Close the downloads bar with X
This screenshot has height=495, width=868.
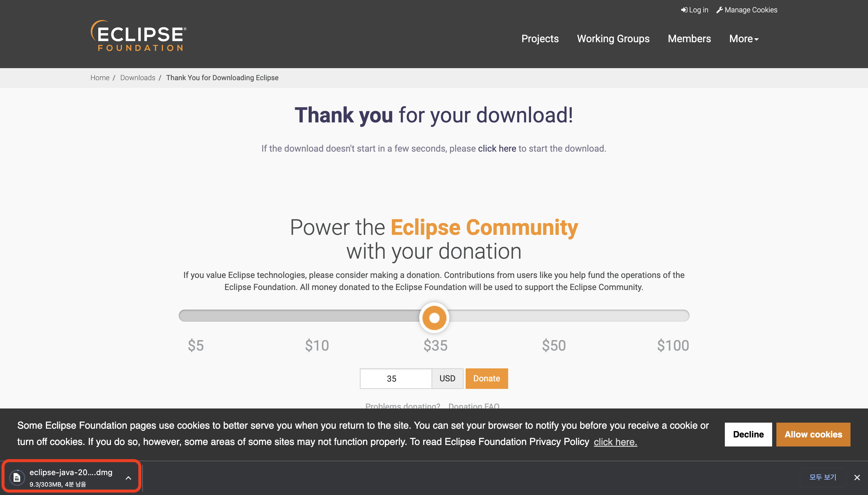pyautogui.click(x=857, y=477)
